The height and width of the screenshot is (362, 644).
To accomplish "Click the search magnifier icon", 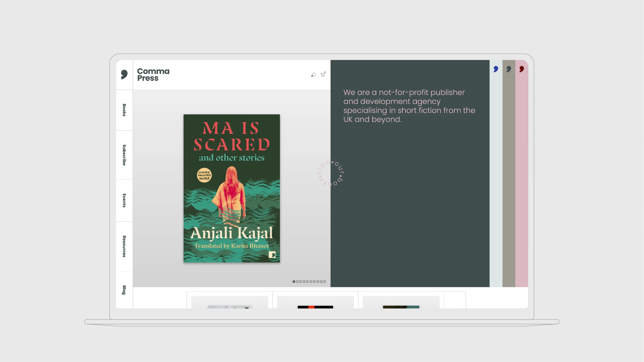I will click(x=313, y=75).
